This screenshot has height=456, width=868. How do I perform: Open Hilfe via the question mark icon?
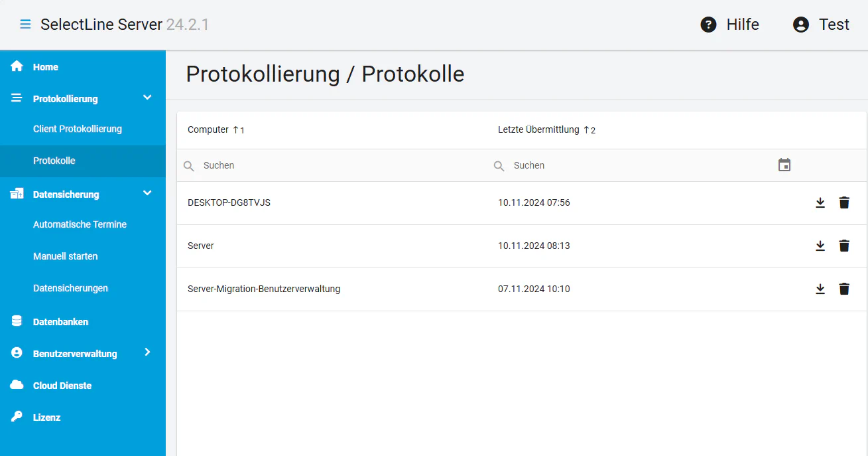(x=708, y=24)
